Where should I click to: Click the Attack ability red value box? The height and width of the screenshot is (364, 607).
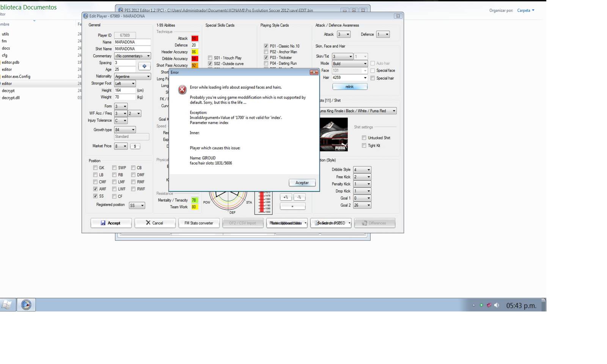coord(195,38)
